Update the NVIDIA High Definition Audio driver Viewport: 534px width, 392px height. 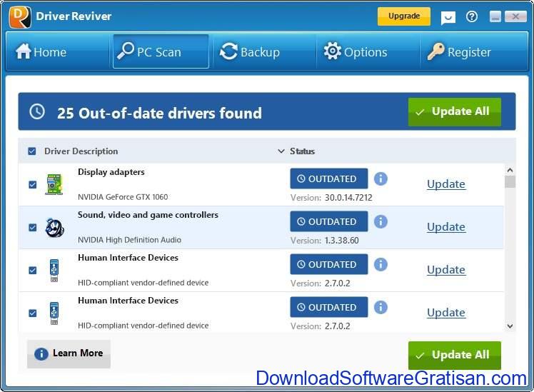(x=446, y=227)
